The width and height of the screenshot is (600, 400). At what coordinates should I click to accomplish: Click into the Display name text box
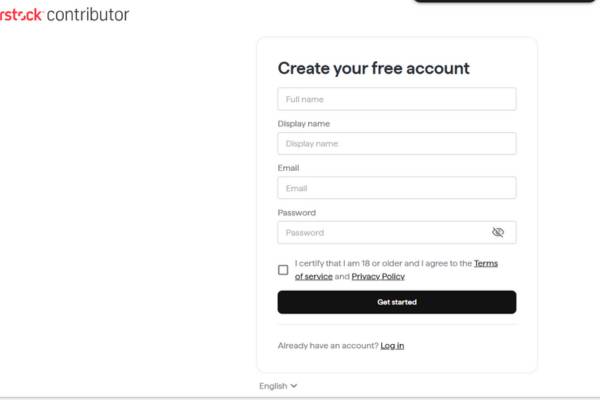[396, 144]
